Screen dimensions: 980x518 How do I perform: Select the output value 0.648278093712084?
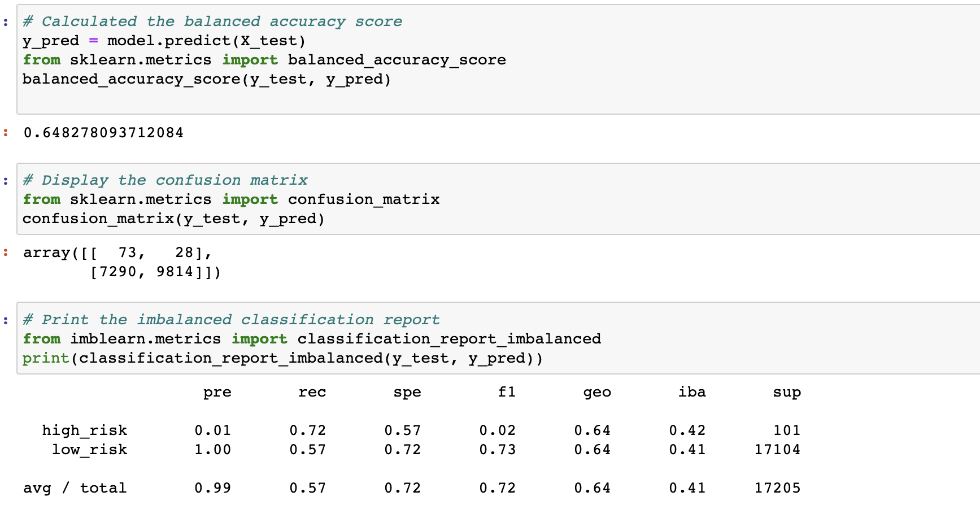103,133
